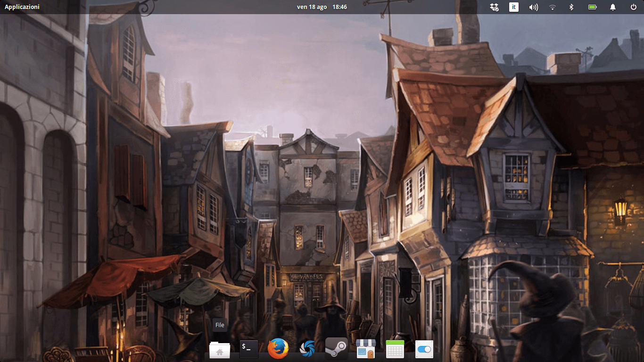
Task: Launch File manager from the dock
Action: 220,349
